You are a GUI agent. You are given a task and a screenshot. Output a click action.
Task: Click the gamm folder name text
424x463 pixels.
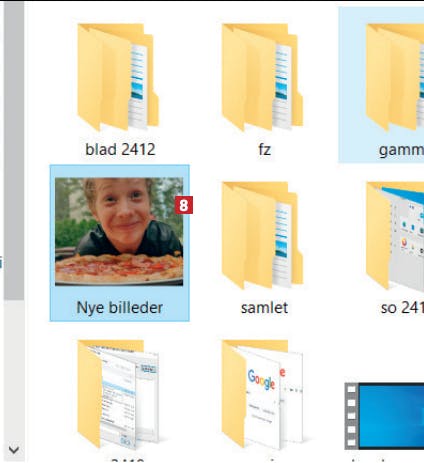(401, 150)
